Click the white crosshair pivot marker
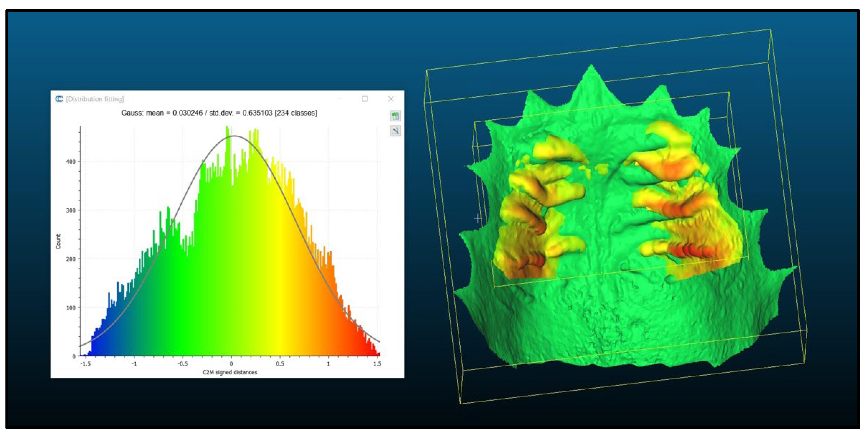The width and height of the screenshot is (868, 437). pyautogui.click(x=478, y=219)
